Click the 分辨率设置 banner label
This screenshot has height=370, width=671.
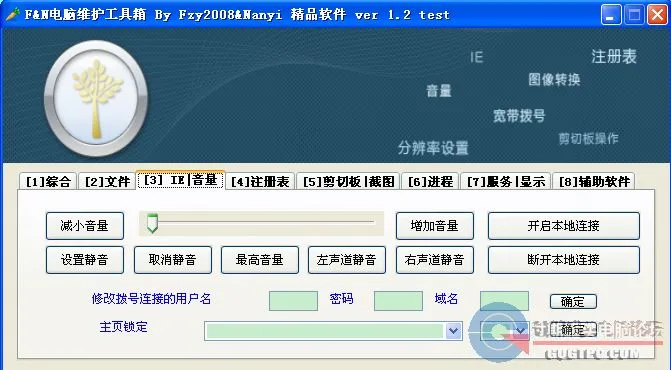(x=433, y=148)
